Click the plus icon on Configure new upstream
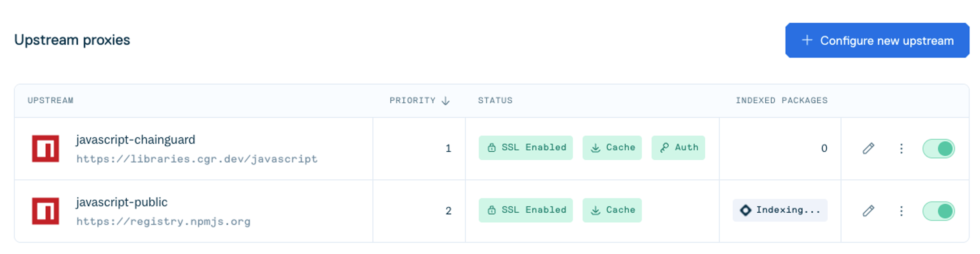Viewport: 980px width, 254px height. [x=807, y=40]
